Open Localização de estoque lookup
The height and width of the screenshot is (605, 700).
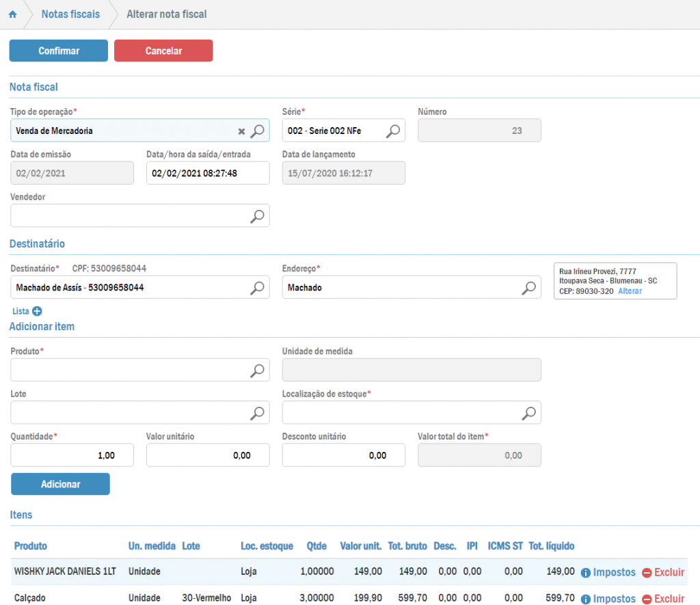click(529, 413)
